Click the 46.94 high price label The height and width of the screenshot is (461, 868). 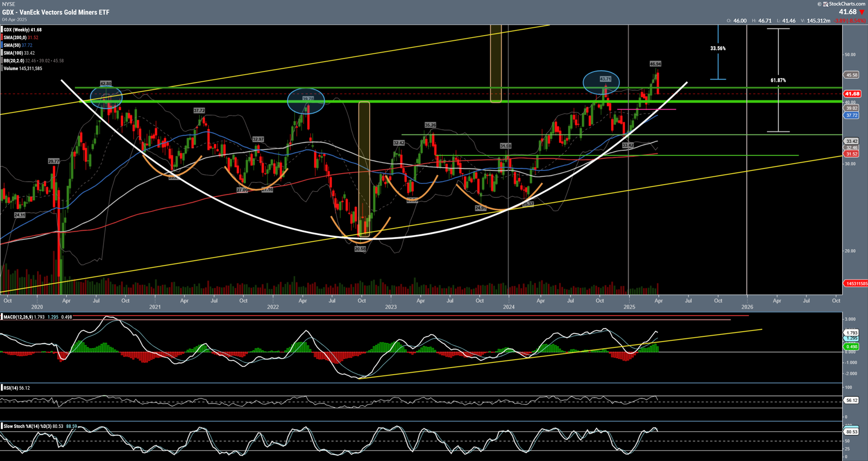click(656, 64)
